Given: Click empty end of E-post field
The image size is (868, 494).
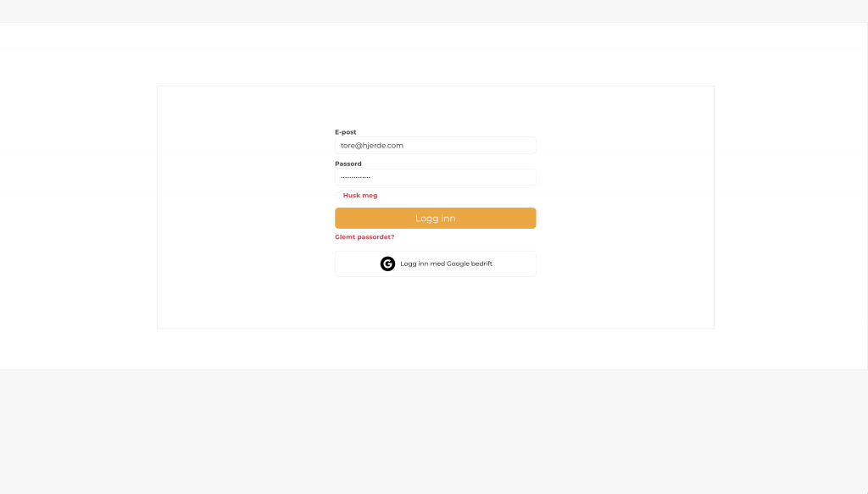Looking at the screenshot, I should pyautogui.click(x=487, y=146).
